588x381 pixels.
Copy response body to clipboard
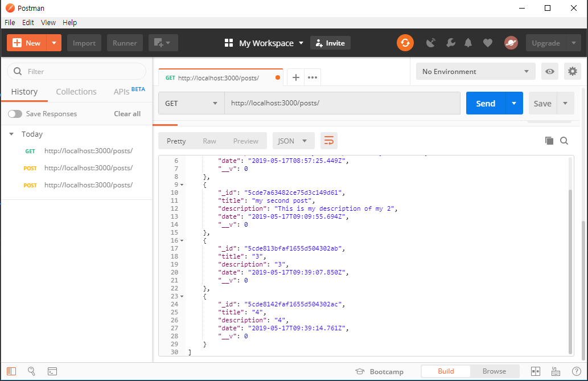(x=549, y=141)
